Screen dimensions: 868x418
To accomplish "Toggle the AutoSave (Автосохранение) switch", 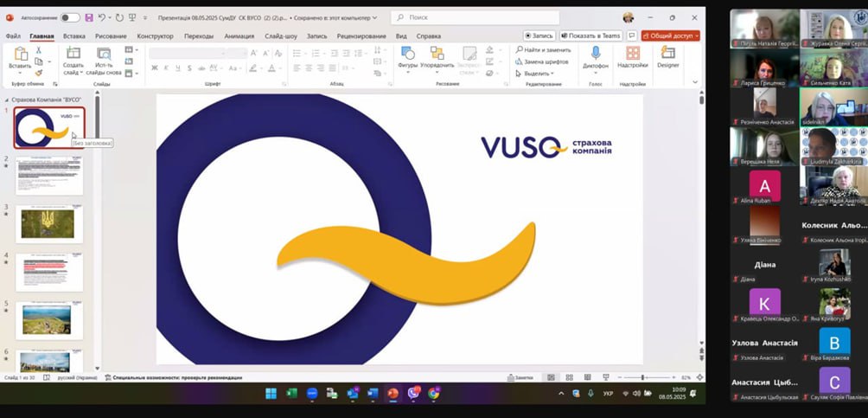I will point(70,17).
